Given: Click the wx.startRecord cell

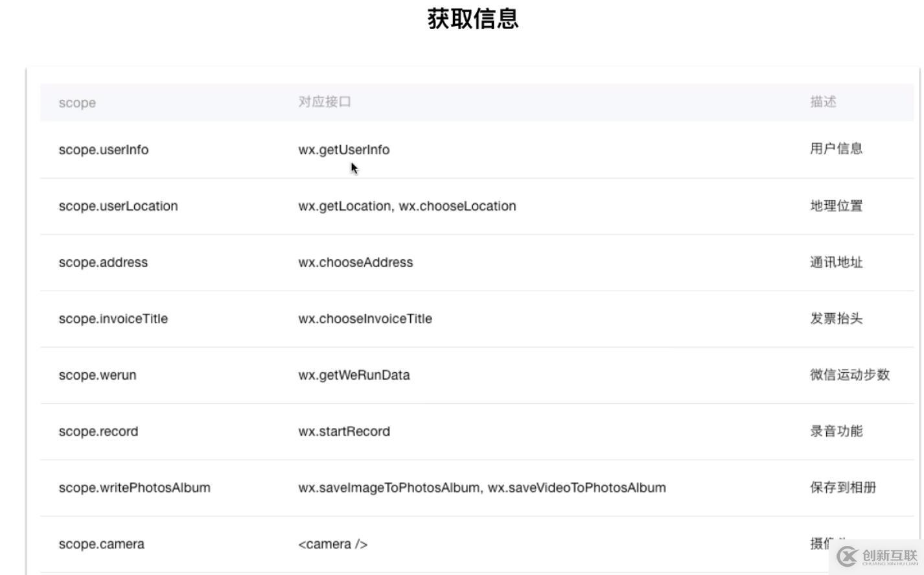Looking at the screenshot, I should [x=344, y=432].
